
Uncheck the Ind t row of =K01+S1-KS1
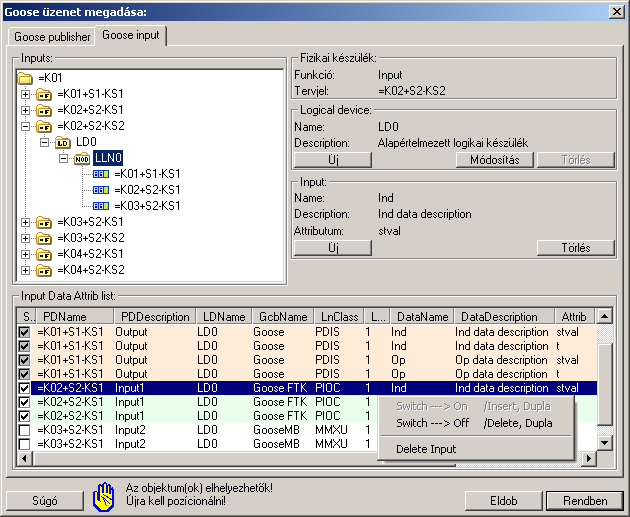coord(25,346)
